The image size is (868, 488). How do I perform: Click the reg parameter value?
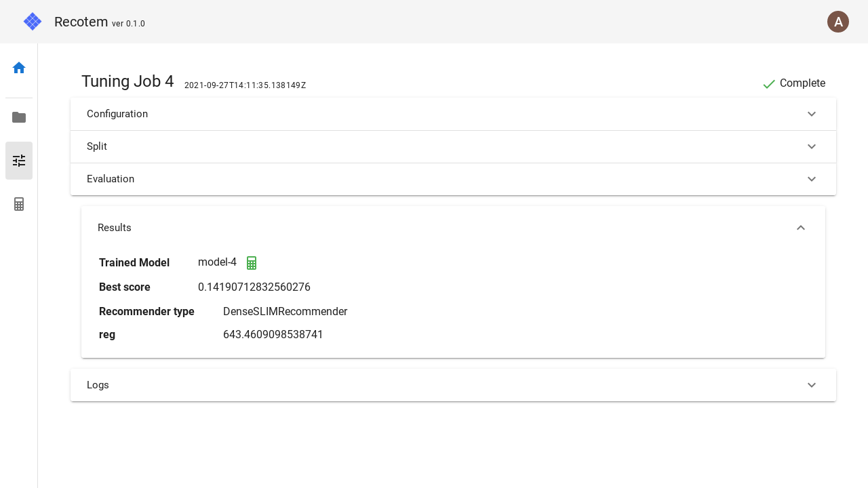click(x=273, y=335)
